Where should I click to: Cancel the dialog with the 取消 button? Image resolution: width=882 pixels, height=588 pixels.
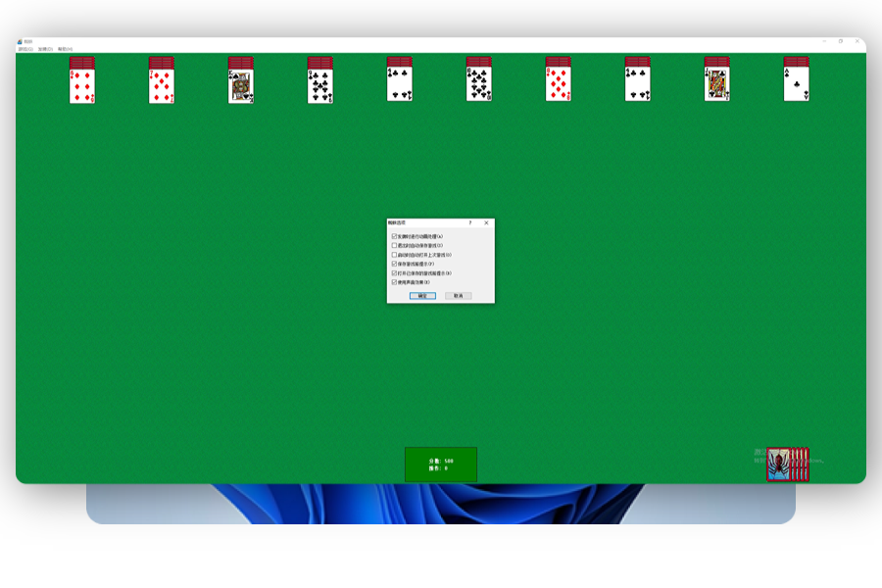point(459,295)
